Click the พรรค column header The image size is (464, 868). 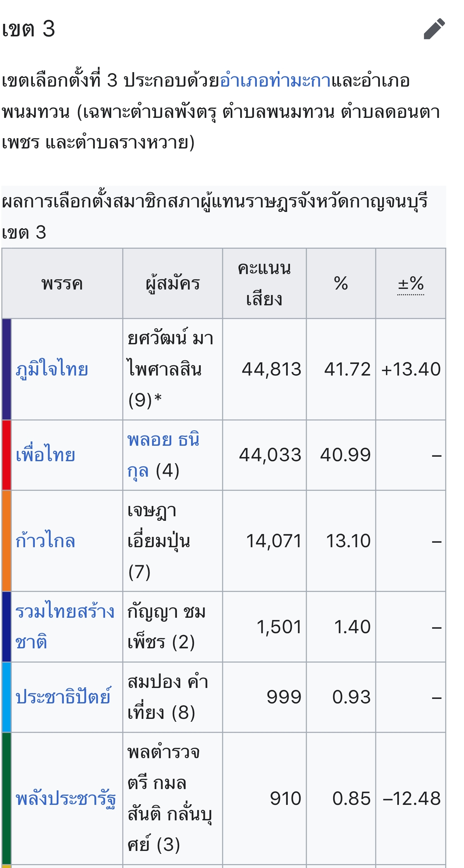62,284
